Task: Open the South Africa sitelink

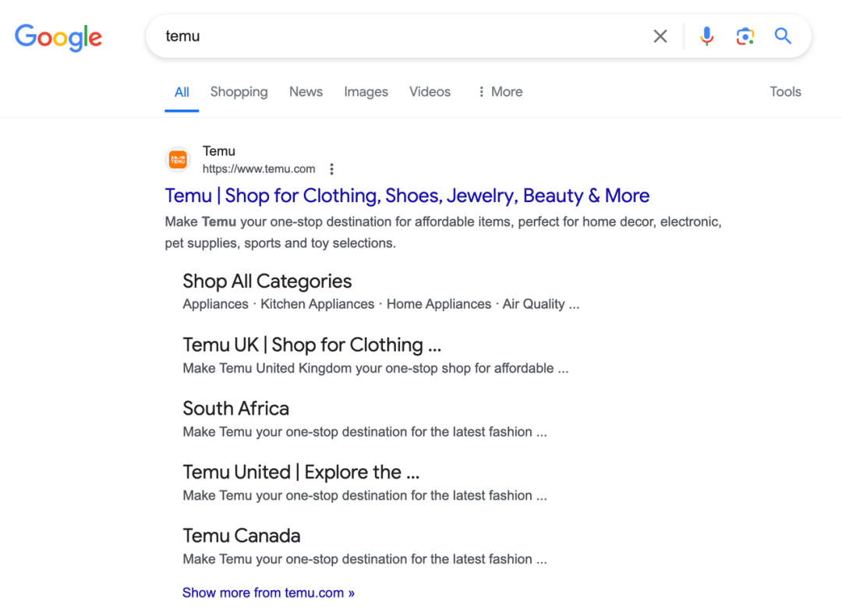Action: tap(235, 409)
